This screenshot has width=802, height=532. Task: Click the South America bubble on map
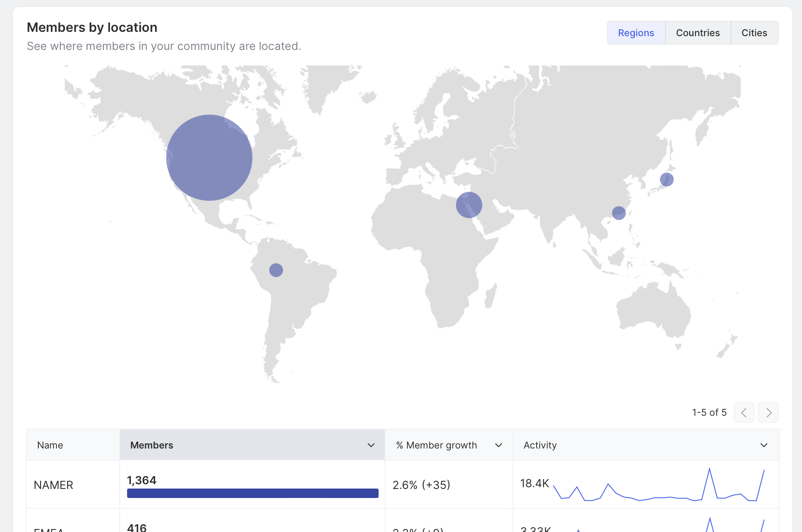[276, 270]
